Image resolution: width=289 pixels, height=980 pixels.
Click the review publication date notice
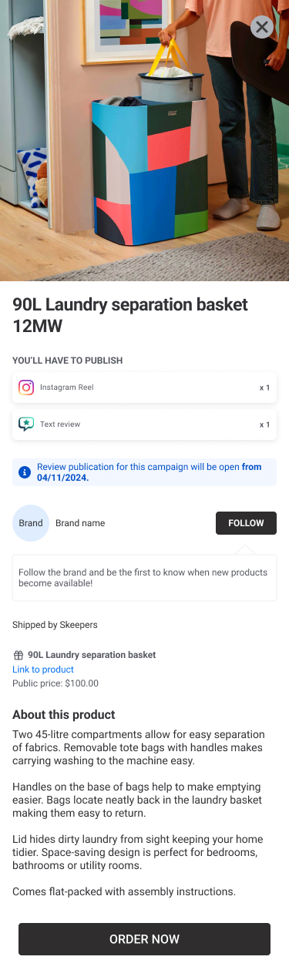144,472
